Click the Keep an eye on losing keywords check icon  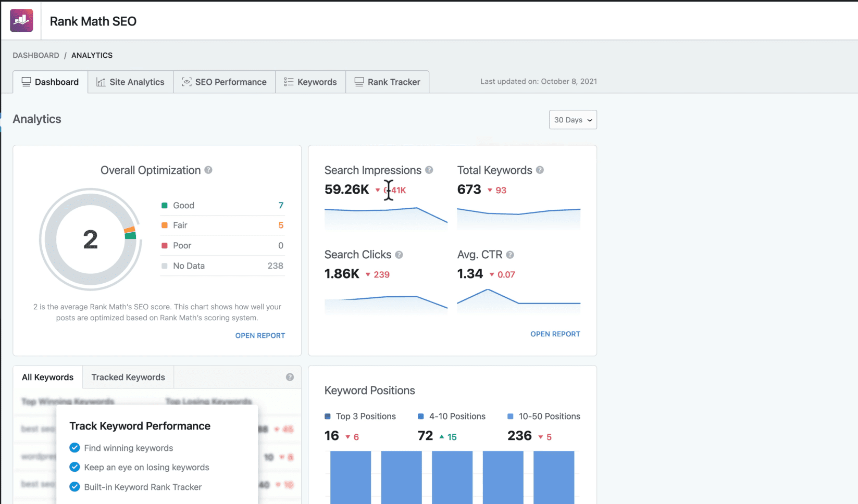74,467
